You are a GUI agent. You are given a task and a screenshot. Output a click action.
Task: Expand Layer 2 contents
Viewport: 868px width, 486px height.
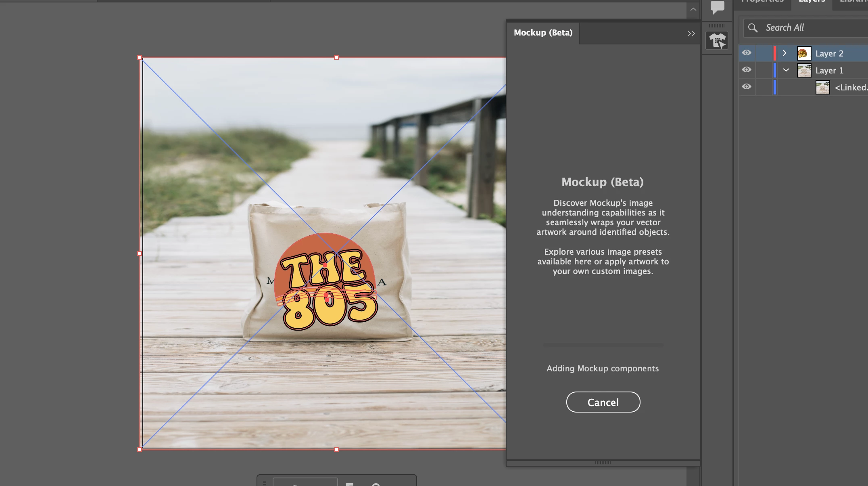click(785, 53)
